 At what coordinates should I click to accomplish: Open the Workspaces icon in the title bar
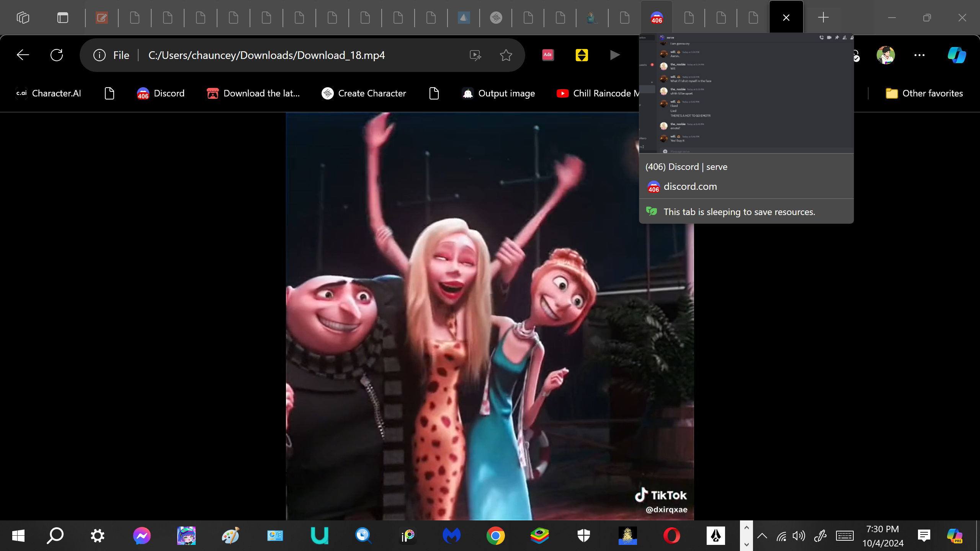[x=23, y=18]
